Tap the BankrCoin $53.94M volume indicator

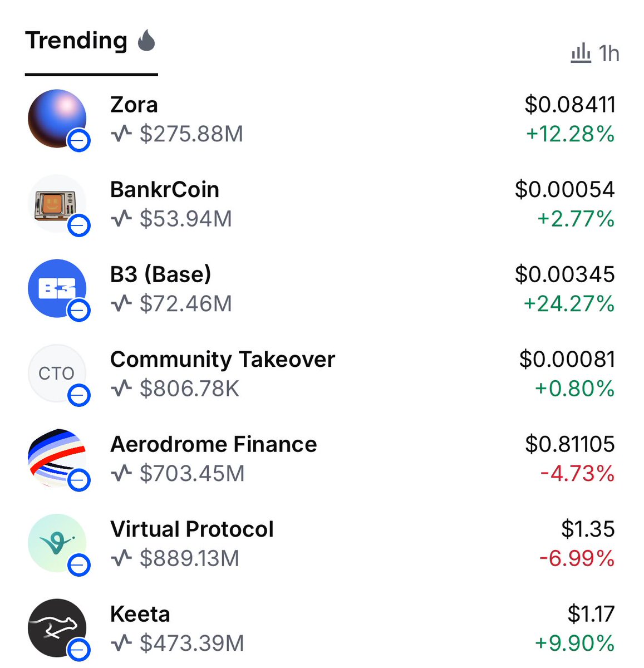172,219
